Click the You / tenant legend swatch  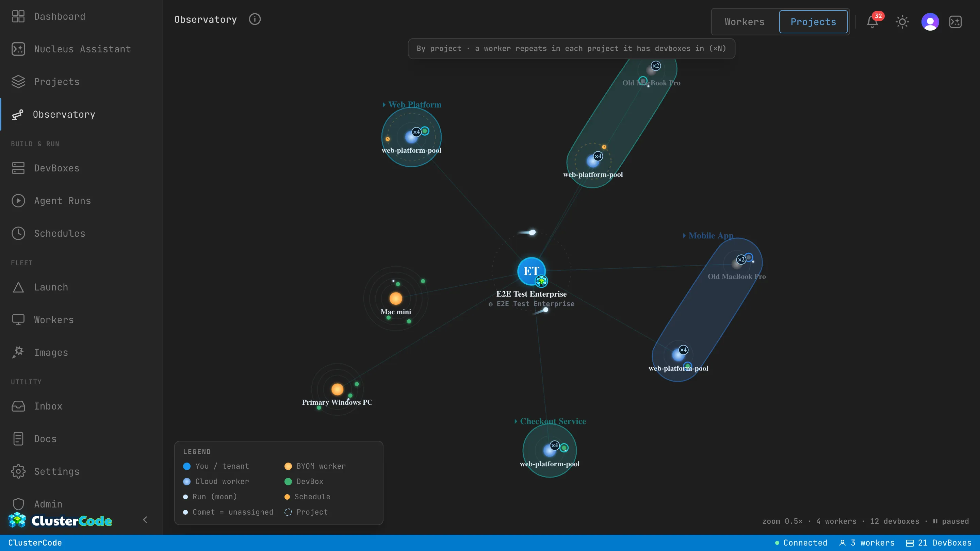187,466
